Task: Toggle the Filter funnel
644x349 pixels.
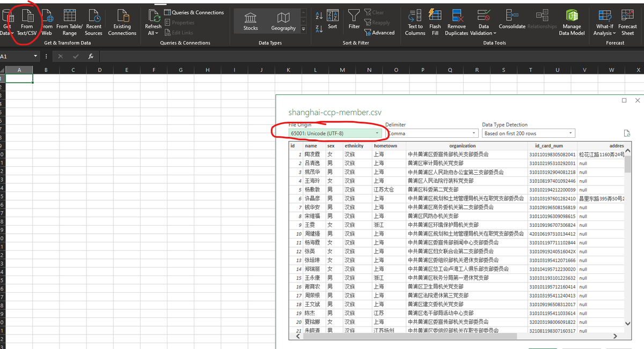Action: tap(354, 19)
